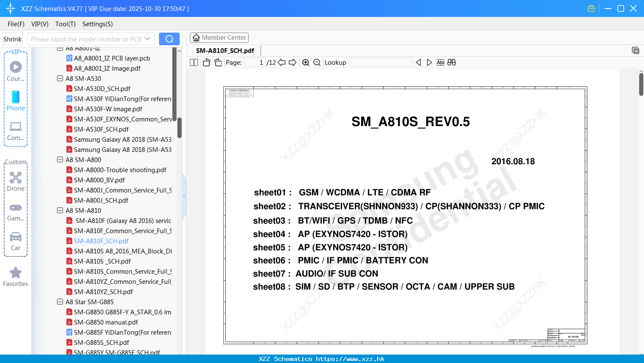Zoom out of the schematic
The height and width of the screenshot is (363, 644).
[x=317, y=63]
